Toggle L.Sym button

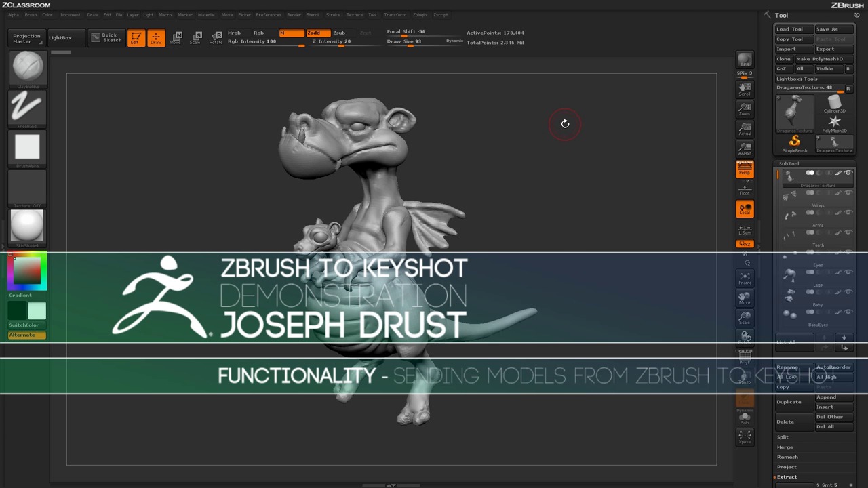coord(745,230)
